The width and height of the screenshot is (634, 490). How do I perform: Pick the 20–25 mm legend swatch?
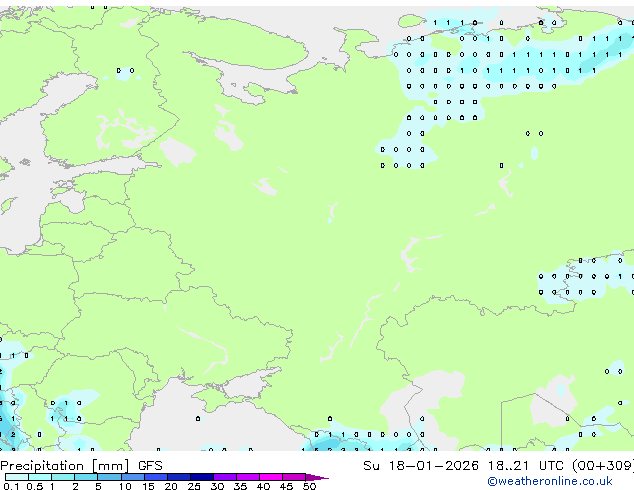[179, 477]
